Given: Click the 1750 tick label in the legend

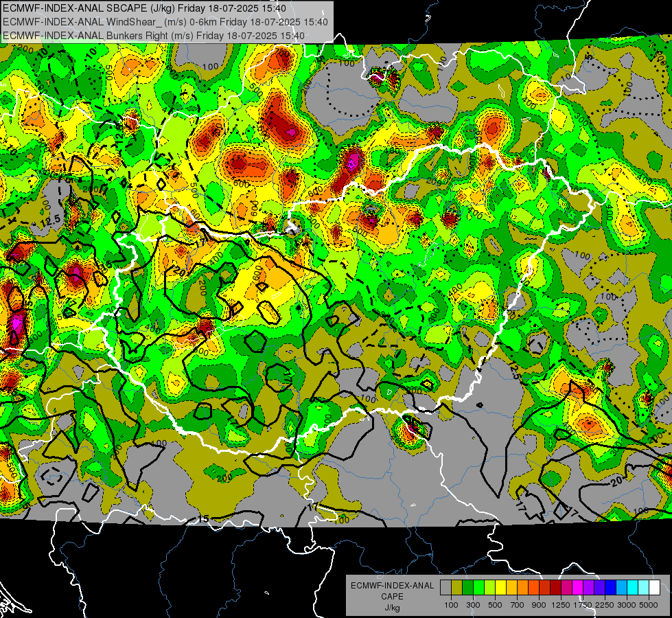Looking at the screenshot, I should coord(583,605).
